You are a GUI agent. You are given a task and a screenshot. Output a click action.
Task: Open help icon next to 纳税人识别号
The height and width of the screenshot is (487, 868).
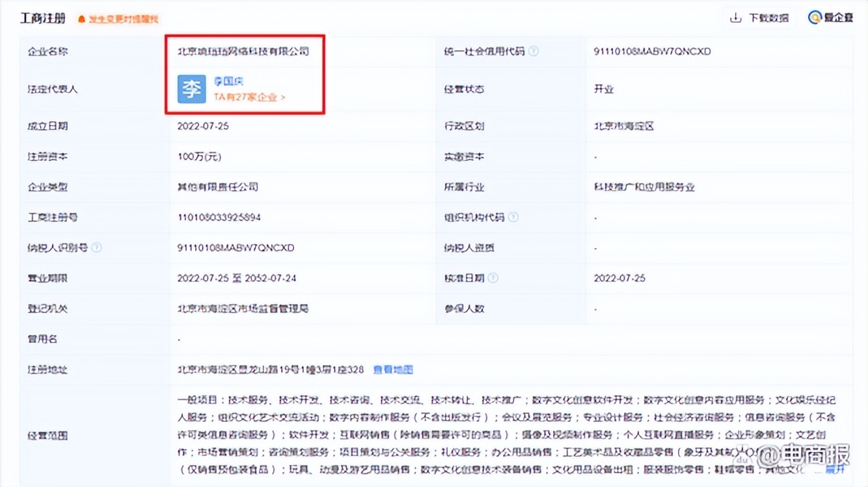click(96, 247)
